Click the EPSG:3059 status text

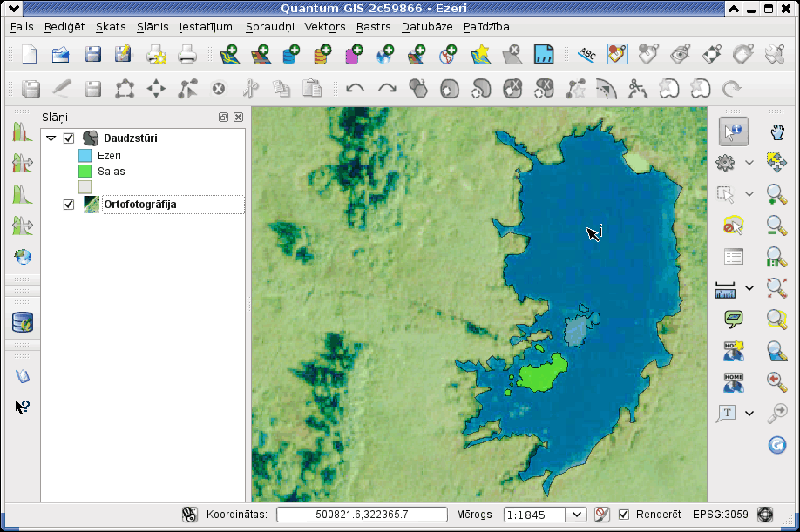pyautogui.click(x=721, y=515)
